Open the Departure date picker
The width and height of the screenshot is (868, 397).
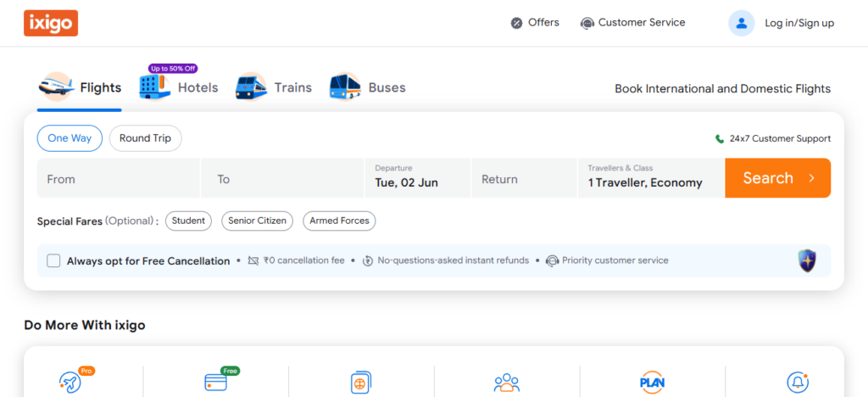pos(417,178)
